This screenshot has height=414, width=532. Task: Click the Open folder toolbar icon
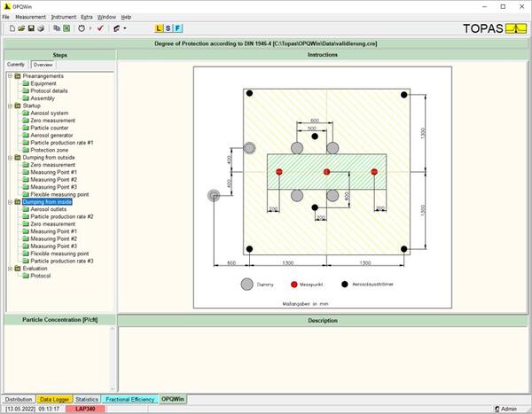point(21,28)
